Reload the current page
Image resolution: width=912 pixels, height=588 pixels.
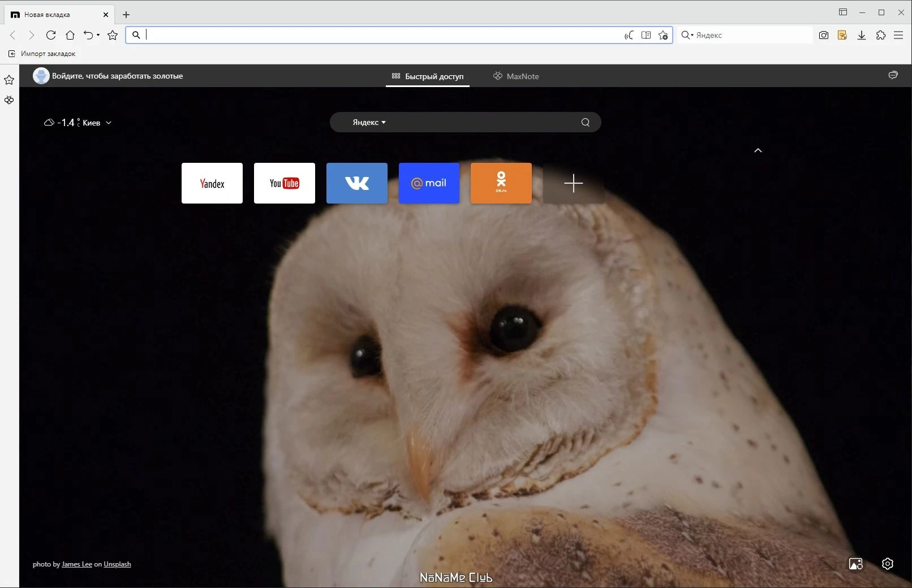pos(51,35)
